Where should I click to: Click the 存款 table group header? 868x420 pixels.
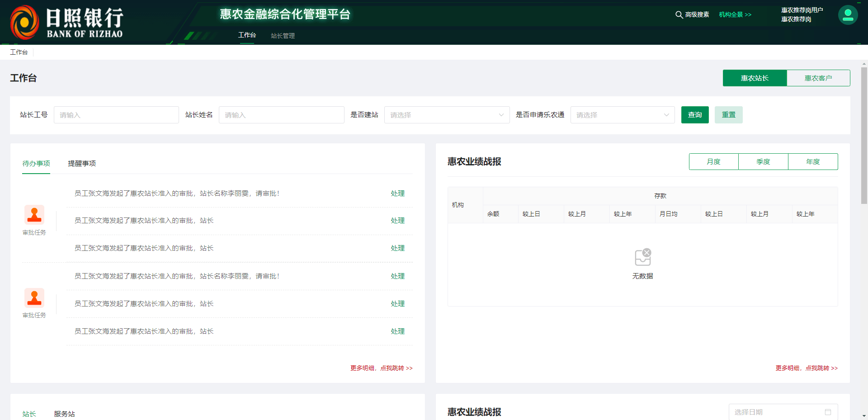tap(660, 196)
